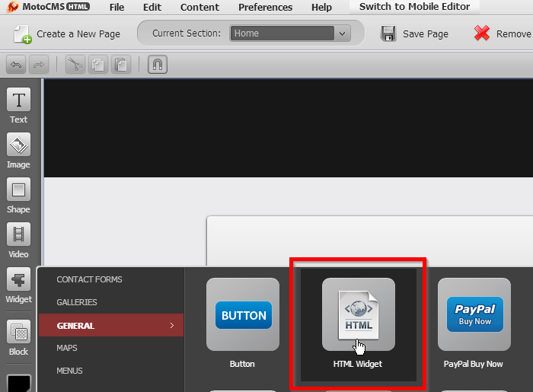
Task: Click the MotoCMS HTML logo
Action: pyautogui.click(x=48, y=7)
